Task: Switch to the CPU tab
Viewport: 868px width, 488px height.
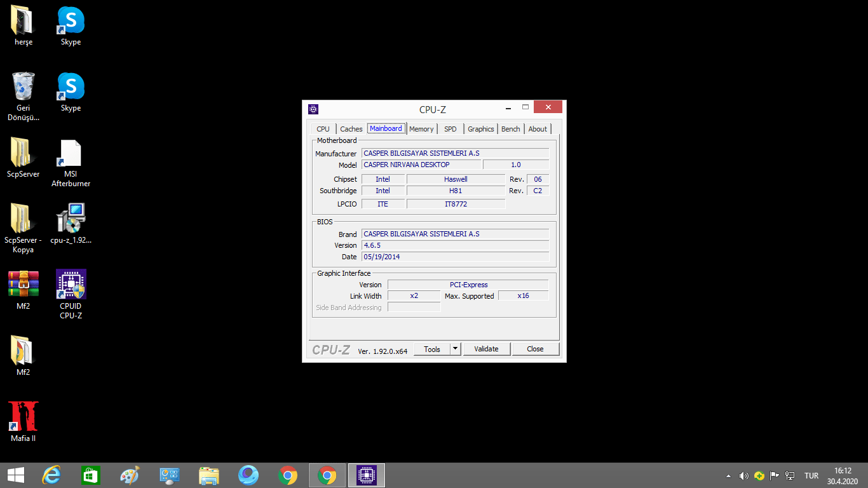Action: click(x=323, y=129)
